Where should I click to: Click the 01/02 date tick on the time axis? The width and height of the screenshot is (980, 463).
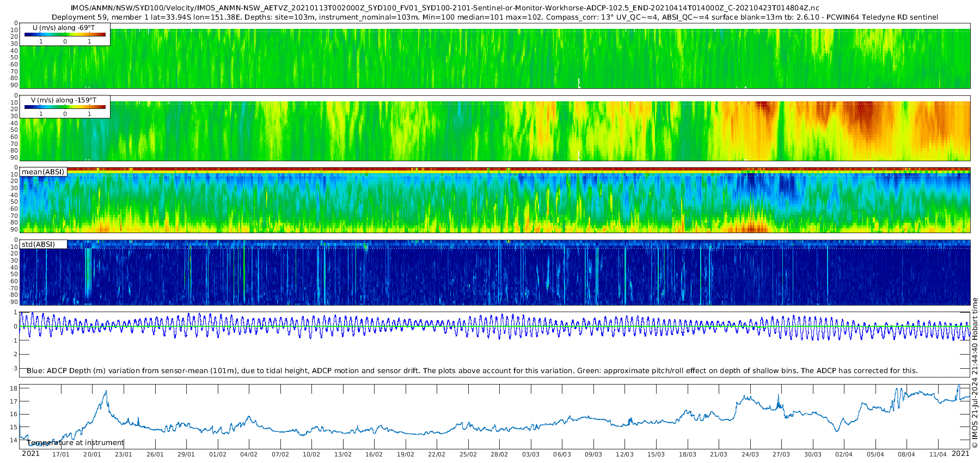217,454
